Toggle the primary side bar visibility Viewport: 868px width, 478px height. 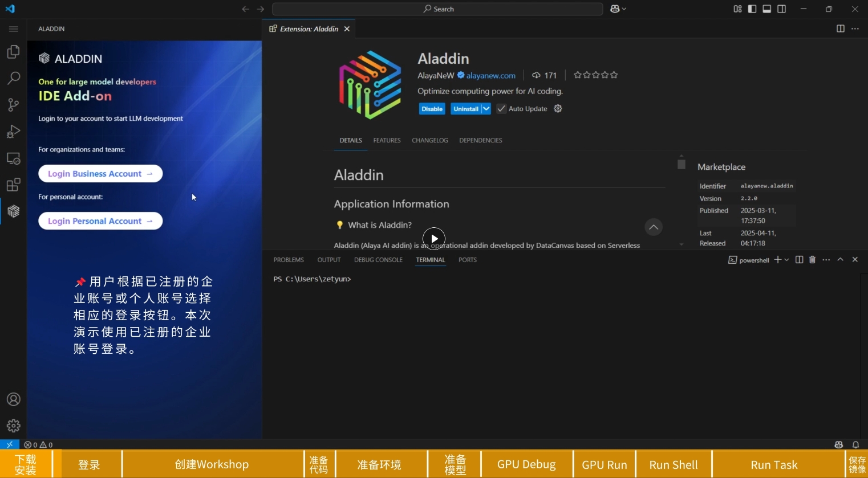752,9
